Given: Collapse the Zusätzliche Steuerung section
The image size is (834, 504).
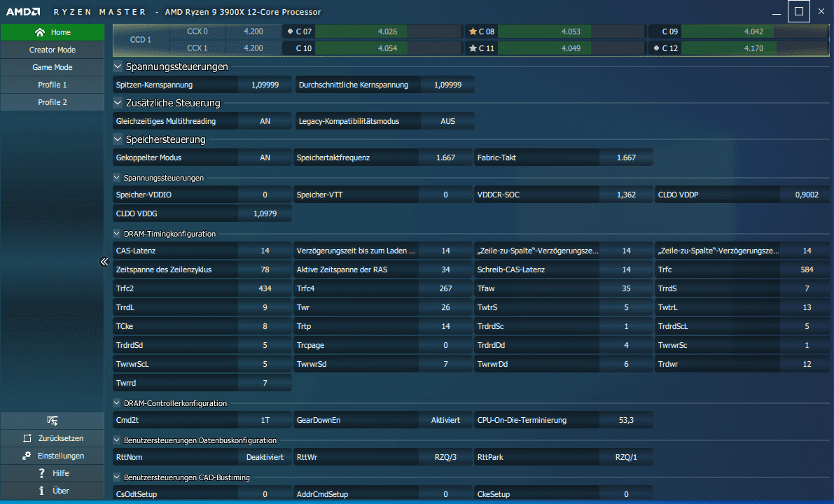Looking at the screenshot, I should pyautogui.click(x=118, y=103).
